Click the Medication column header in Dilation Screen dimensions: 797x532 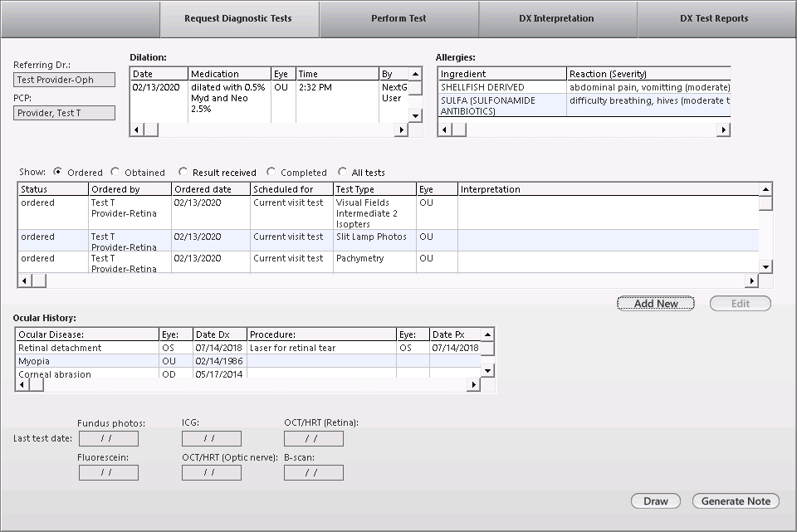tap(229, 74)
